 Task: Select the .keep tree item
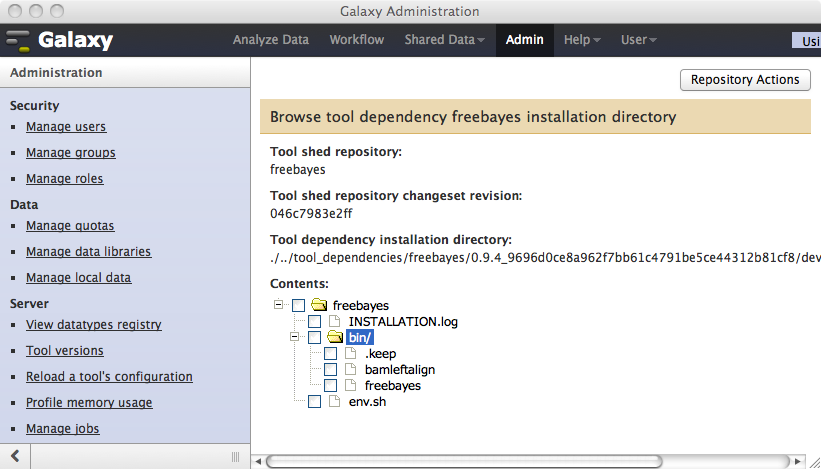click(381, 354)
